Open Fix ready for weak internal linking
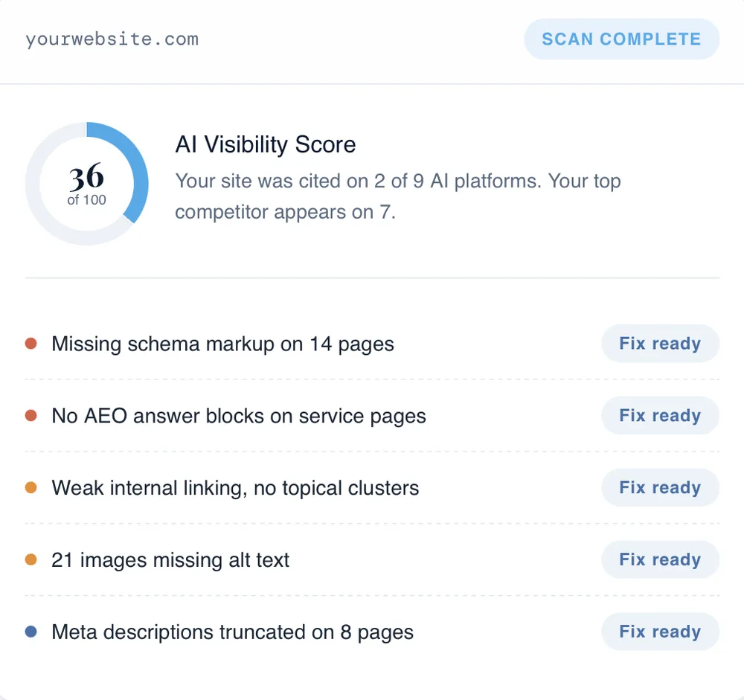Image resolution: width=744 pixels, height=700 pixels. click(660, 487)
